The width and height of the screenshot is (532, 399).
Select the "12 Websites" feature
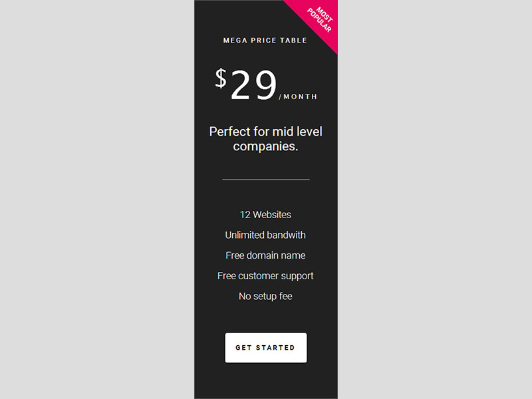pyautogui.click(x=265, y=215)
